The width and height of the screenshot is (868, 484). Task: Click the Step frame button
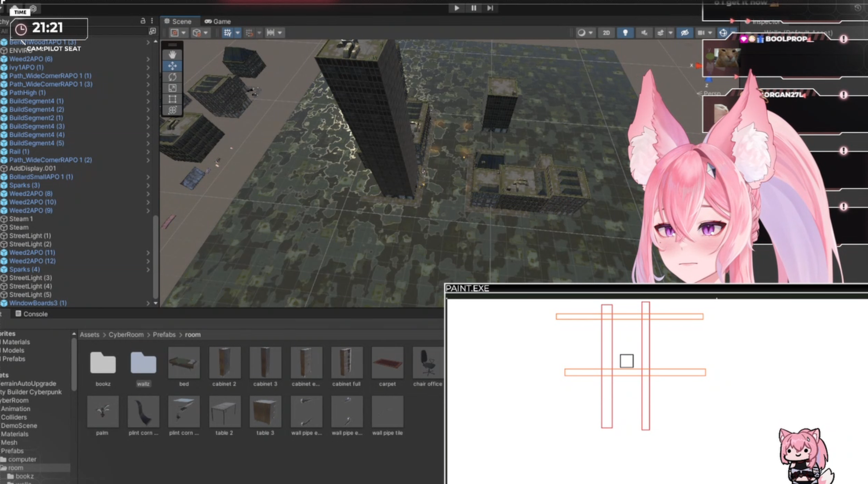[490, 8]
